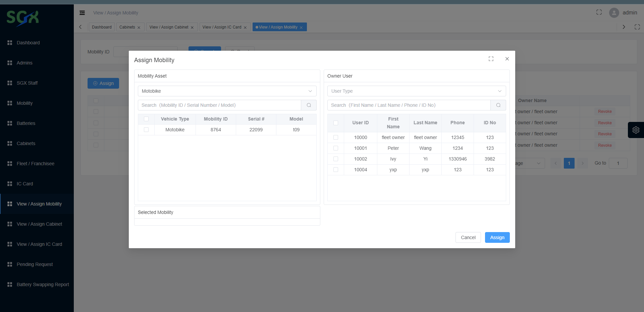Maximize the content area via tab-bar icon
Image resolution: width=644 pixels, height=312 pixels.
(637, 27)
